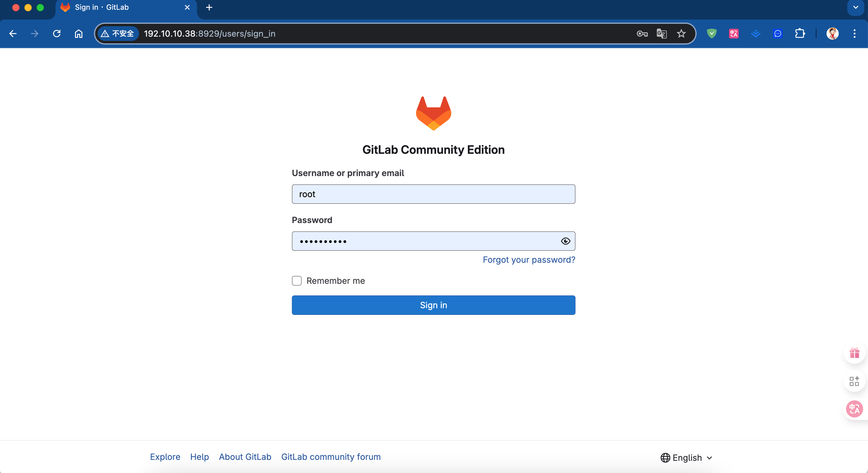Open the Help footer link
This screenshot has height=473, width=868.
tap(199, 457)
